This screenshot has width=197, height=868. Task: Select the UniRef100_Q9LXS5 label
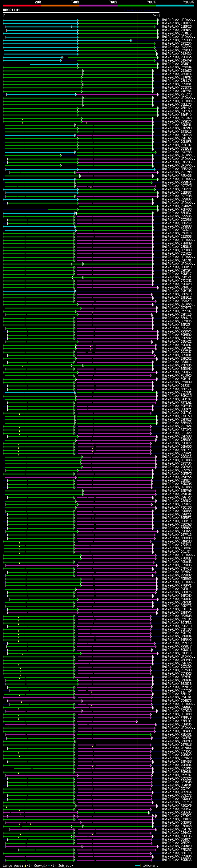pos(177,57)
